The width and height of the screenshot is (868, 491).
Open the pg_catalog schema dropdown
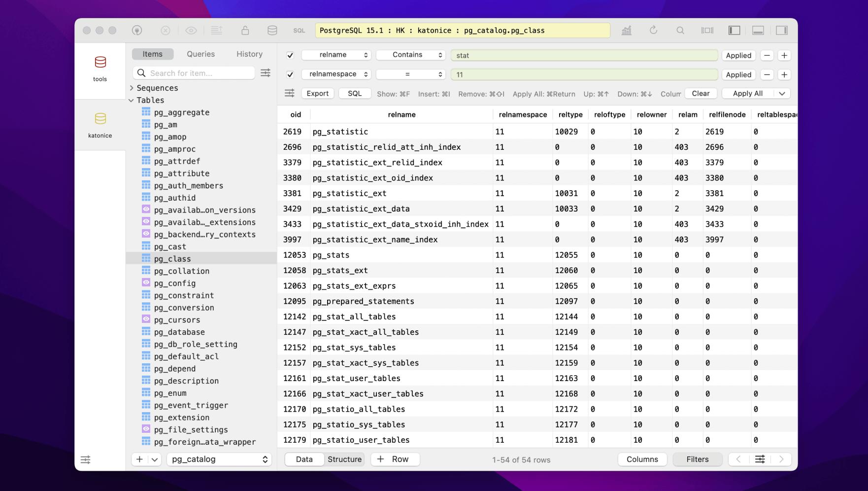(x=219, y=459)
